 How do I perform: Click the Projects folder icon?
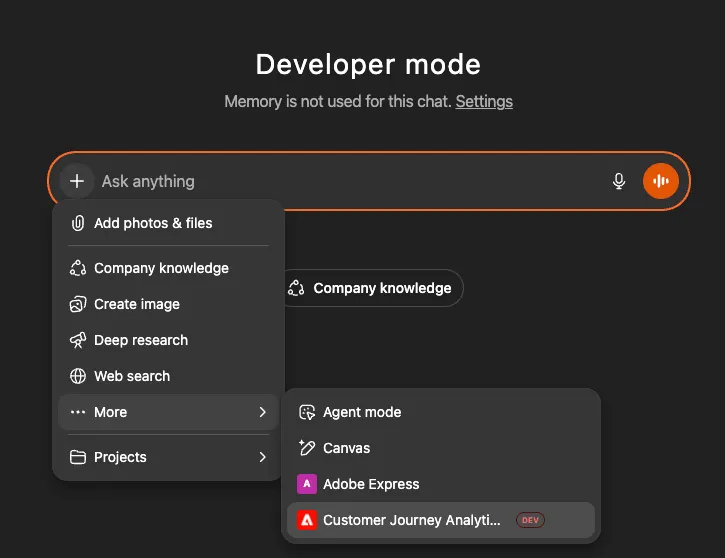78,457
